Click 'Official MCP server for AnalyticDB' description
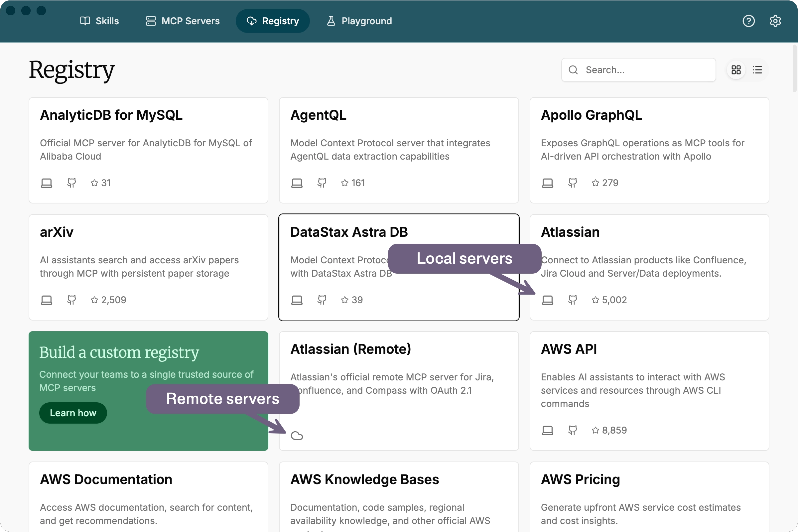This screenshot has height=532, width=798. click(146, 150)
